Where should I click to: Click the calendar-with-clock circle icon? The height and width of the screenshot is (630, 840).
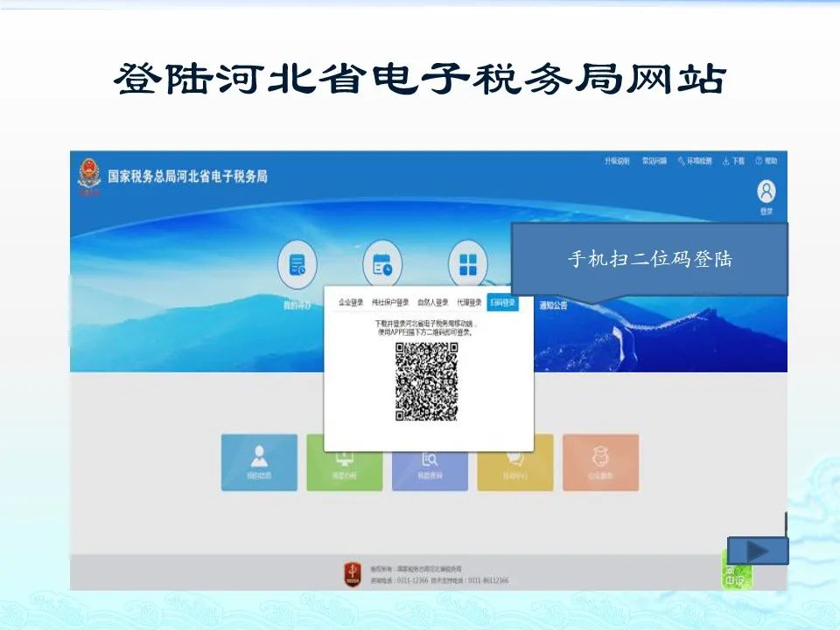382,264
